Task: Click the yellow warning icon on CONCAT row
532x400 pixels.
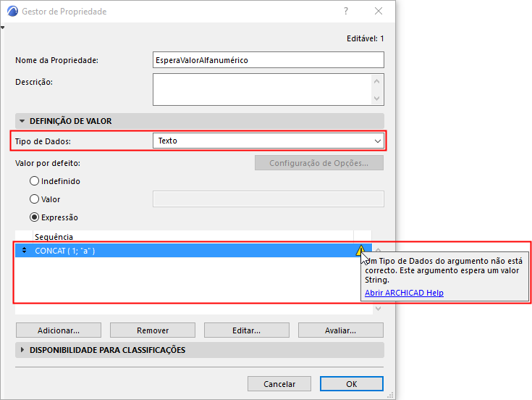Action: [x=360, y=251]
